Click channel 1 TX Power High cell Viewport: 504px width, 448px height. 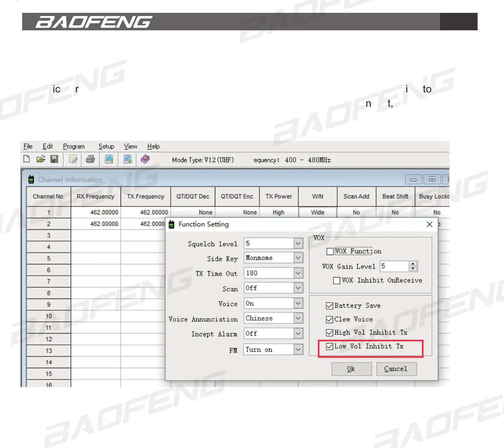279,213
